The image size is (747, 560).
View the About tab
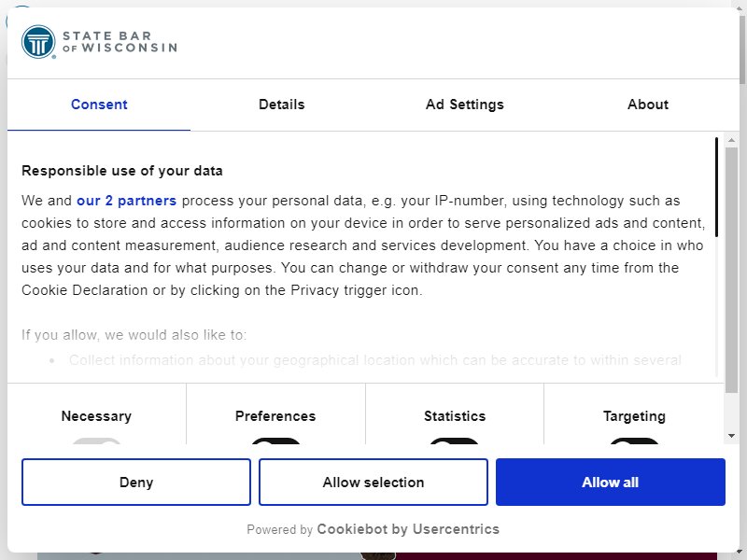pyautogui.click(x=647, y=105)
